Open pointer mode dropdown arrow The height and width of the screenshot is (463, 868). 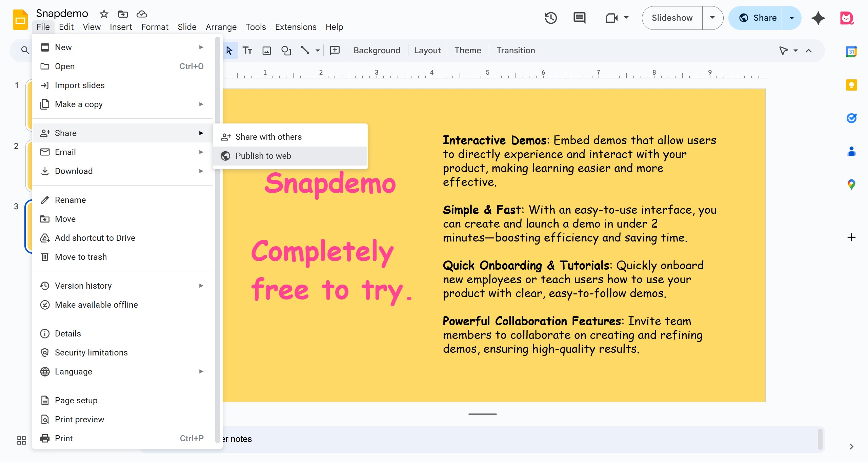click(x=796, y=51)
